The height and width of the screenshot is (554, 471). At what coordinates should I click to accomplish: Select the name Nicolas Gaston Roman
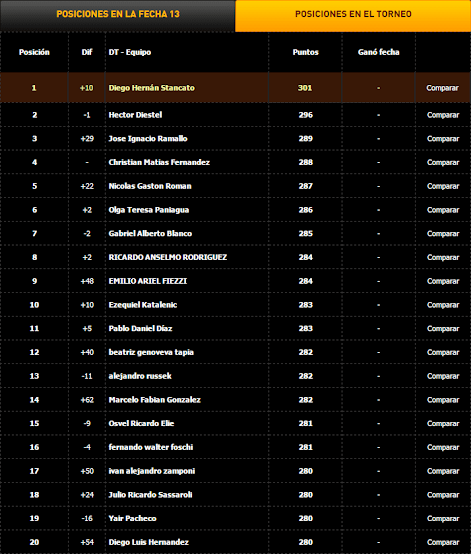(x=150, y=186)
